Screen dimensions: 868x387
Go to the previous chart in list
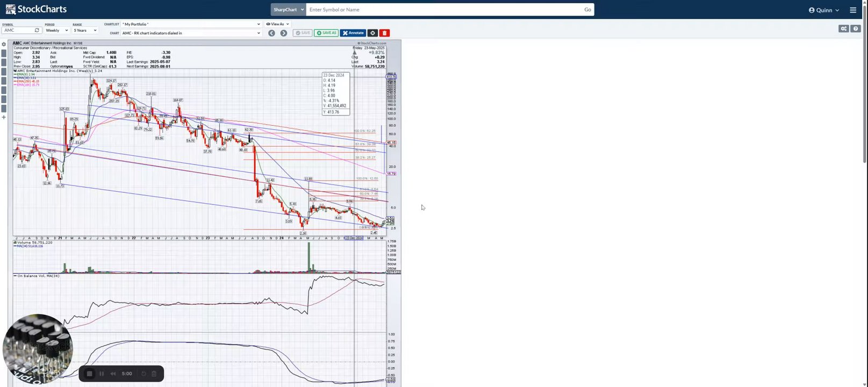point(271,33)
